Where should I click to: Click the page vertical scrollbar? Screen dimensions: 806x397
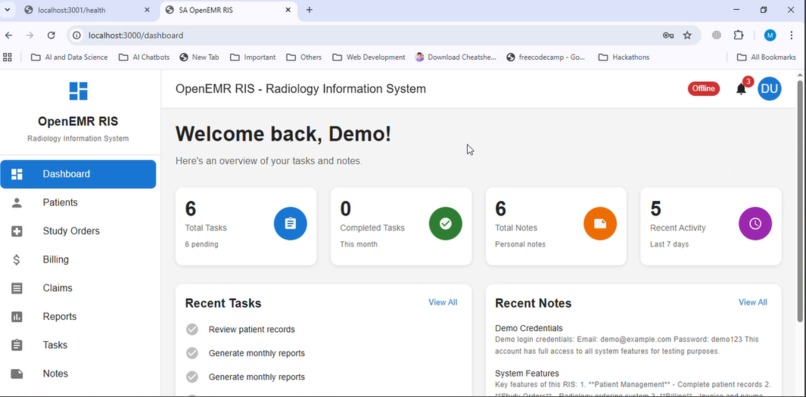[801, 201]
